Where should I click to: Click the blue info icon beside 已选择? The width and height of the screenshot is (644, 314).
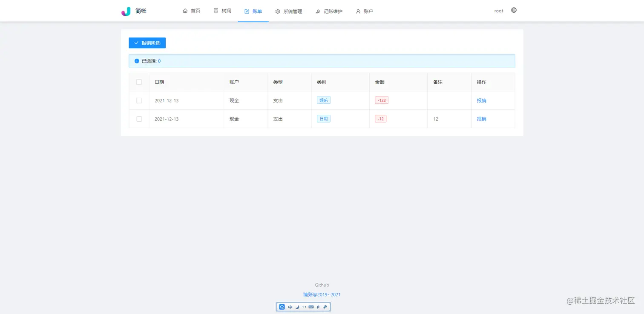point(137,61)
